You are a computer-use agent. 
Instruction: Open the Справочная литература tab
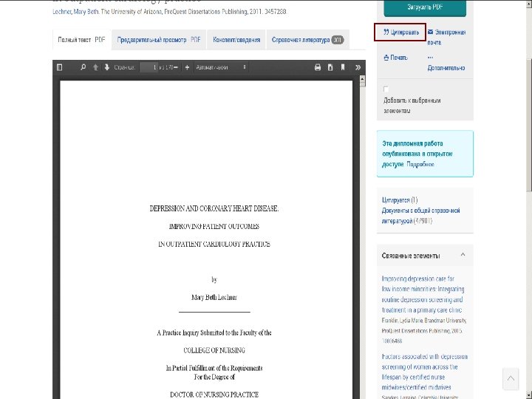click(307, 40)
